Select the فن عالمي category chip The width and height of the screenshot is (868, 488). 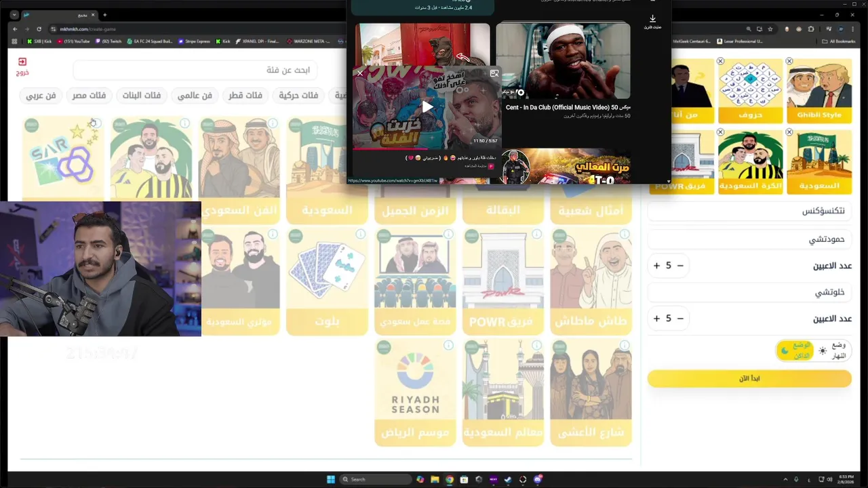195,96
